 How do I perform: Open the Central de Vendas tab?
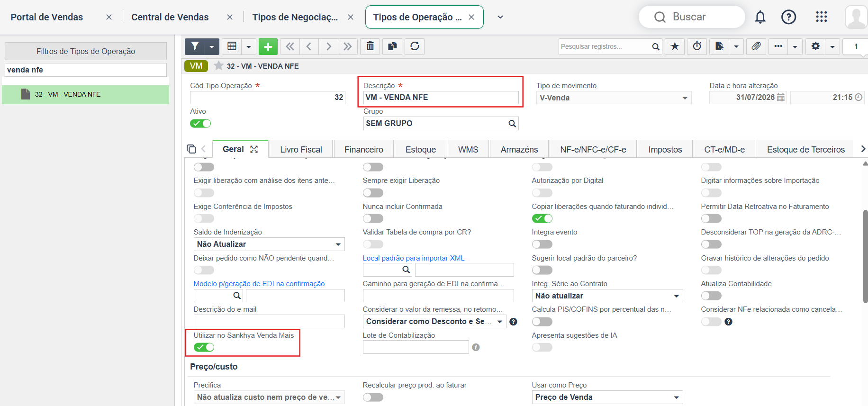point(170,17)
